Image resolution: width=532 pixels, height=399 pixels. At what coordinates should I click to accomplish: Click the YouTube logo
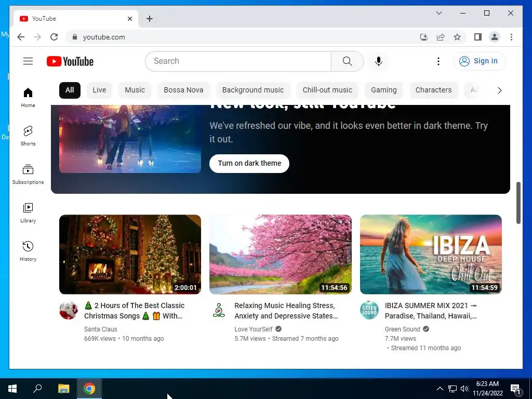tap(70, 61)
